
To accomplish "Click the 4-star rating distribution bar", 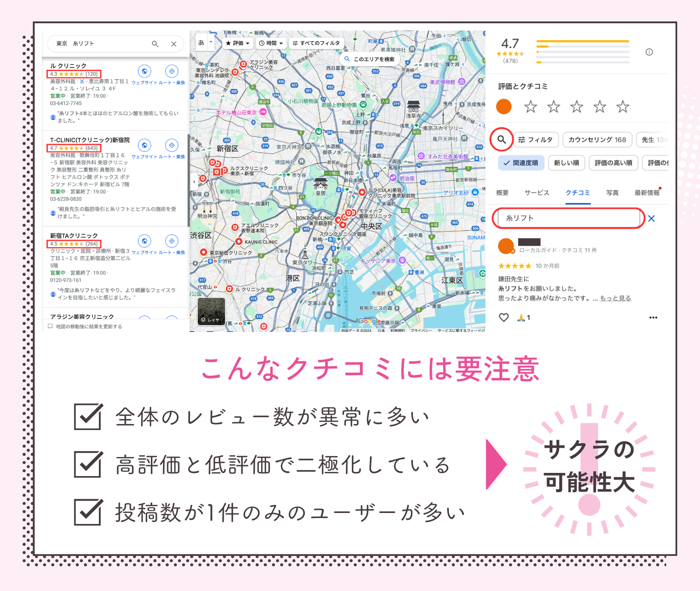I will pos(583,47).
